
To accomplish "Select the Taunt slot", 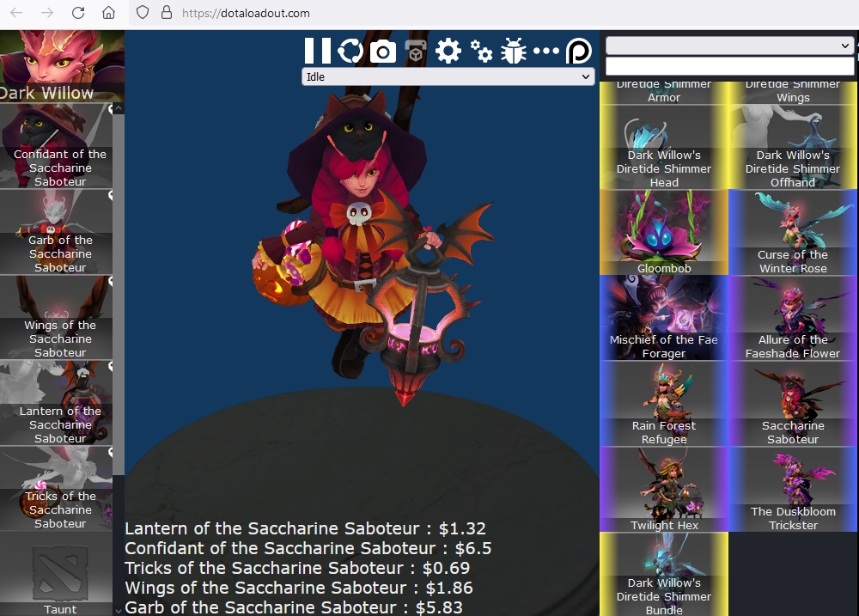I will 56,575.
